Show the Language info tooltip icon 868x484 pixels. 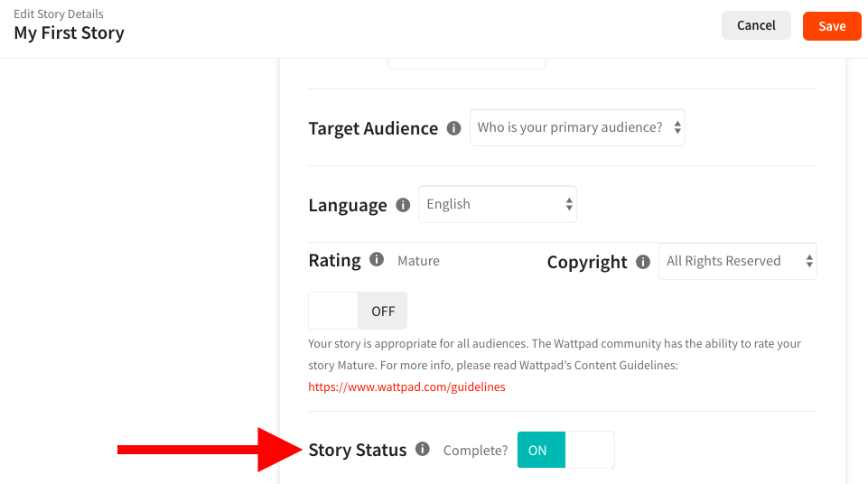coord(402,205)
